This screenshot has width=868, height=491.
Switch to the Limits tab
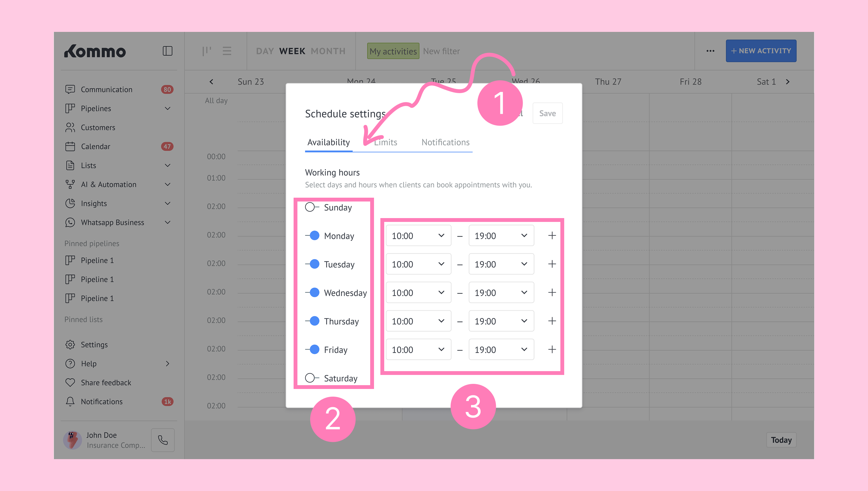[386, 142]
